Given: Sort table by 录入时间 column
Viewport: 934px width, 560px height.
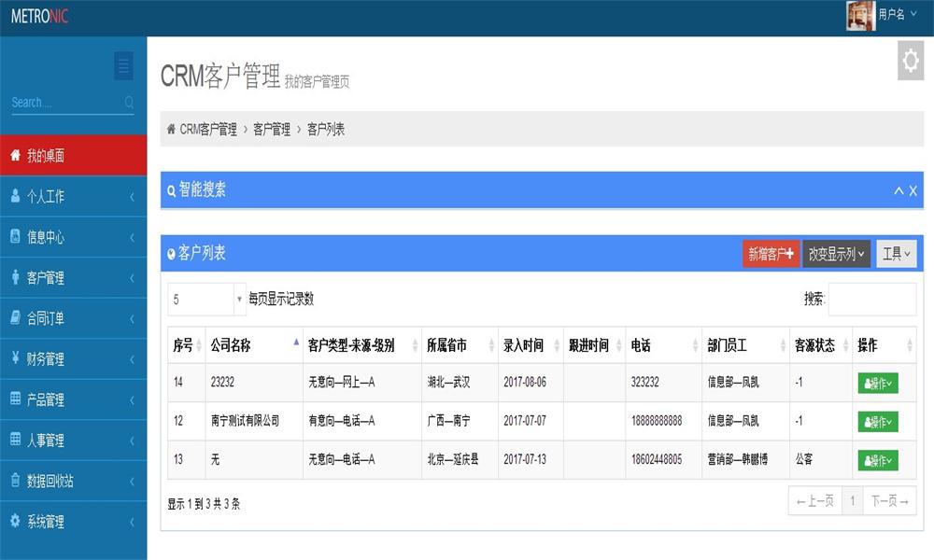Looking at the screenshot, I should tap(530, 345).
